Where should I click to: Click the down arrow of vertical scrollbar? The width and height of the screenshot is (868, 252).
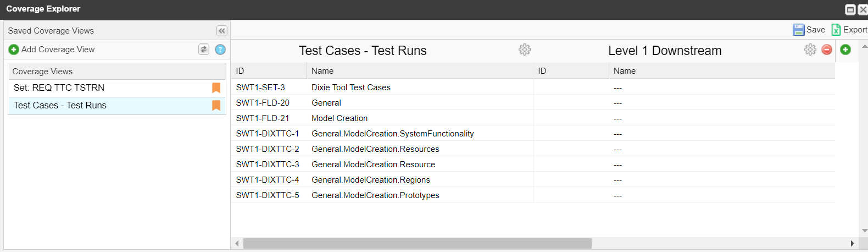pyautogui.click(x=864, y=231)
